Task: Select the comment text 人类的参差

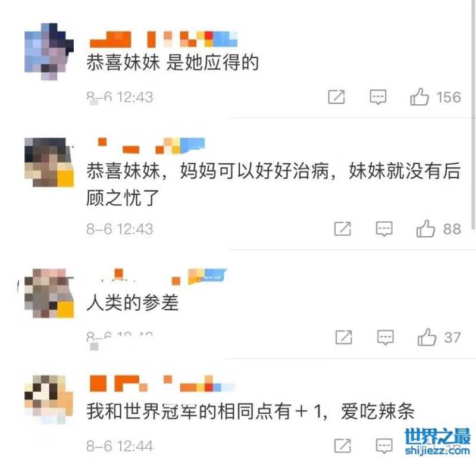Action: [x=133, y=302]
